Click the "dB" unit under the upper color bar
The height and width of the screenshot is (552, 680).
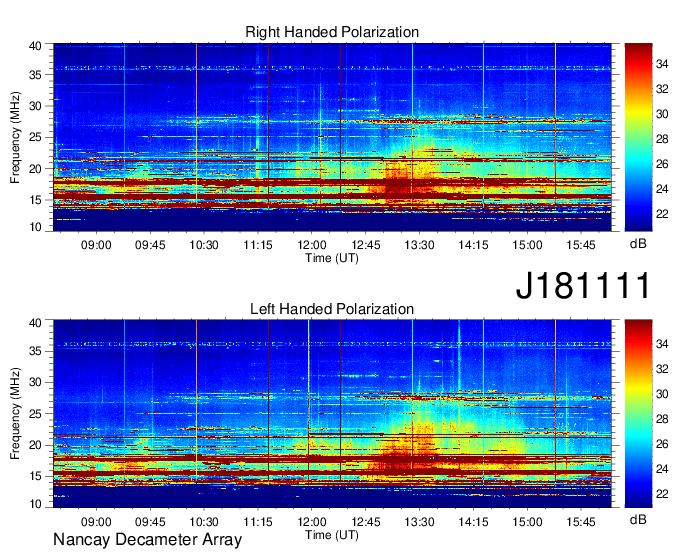click(638, 244)
